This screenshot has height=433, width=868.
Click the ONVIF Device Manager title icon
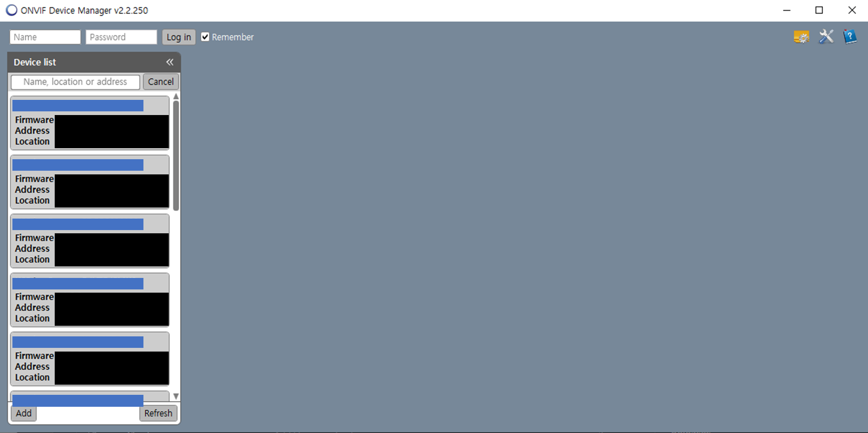11,10
